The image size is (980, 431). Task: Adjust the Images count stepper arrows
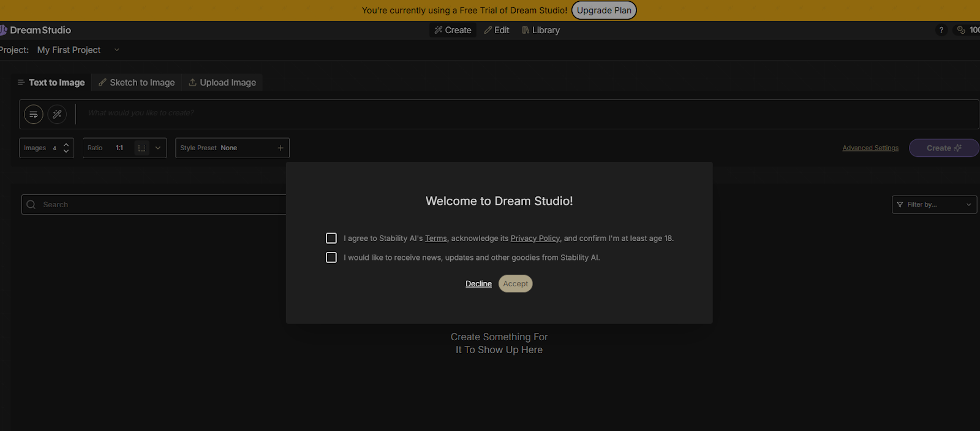66,148
